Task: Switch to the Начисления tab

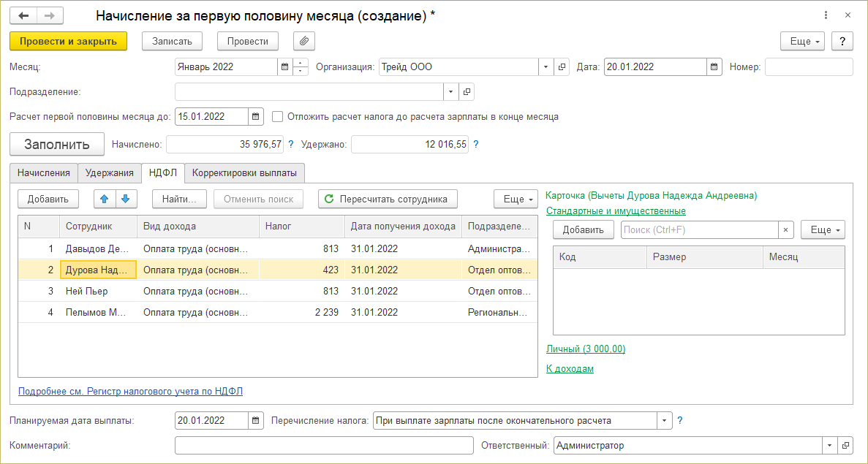Action: click(x=44, y=173)
